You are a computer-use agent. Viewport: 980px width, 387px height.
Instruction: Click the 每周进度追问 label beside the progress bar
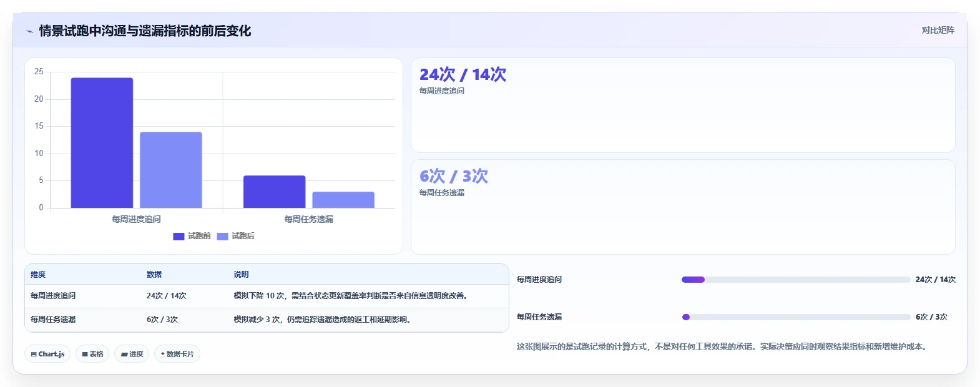tap(539, 280)
